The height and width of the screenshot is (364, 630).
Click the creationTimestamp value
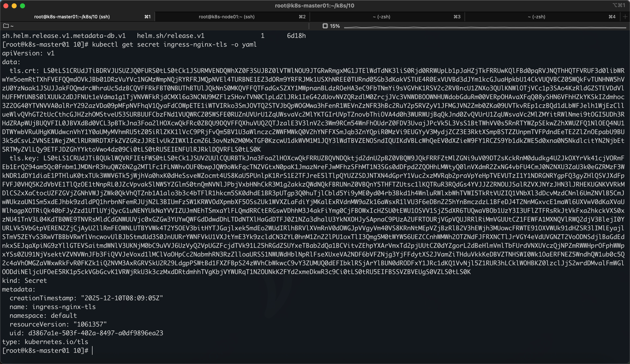[x=122, y=298]
